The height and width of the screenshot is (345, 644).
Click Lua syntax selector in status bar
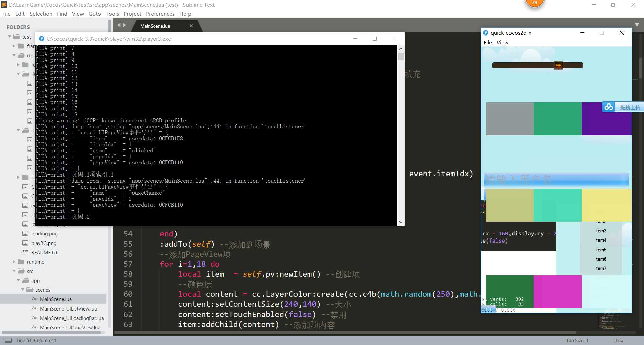619,340
